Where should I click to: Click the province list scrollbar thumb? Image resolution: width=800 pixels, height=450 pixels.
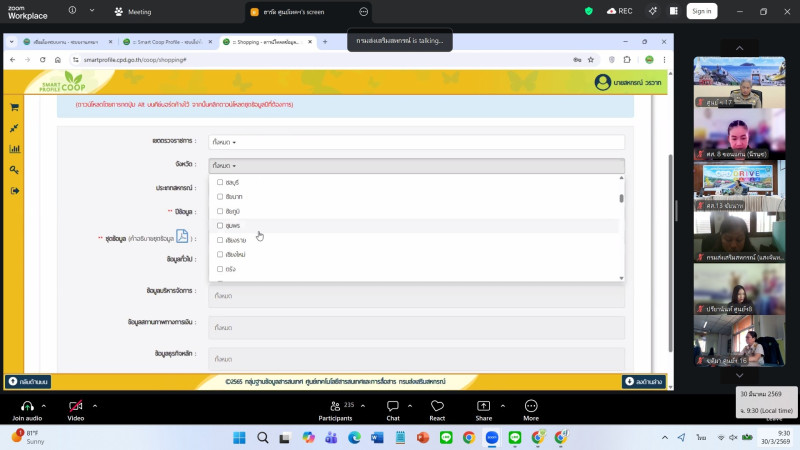tap(621, 197)
